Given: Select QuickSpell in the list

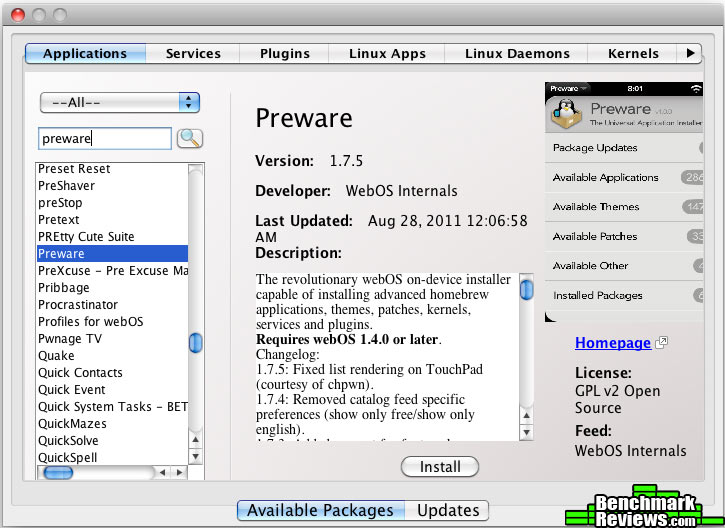Looking at the screenshot, I should (x=112, y=458).
